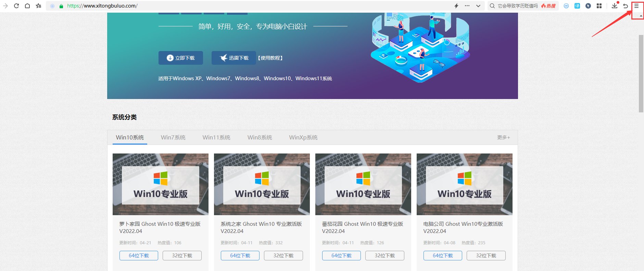Switch to the WinXp系统 tab

click(303, 137)
